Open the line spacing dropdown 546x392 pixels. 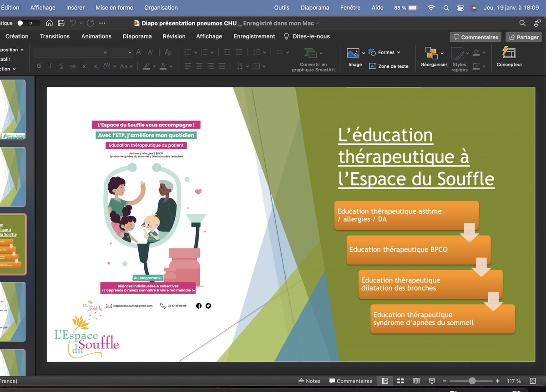pos(259,52)
